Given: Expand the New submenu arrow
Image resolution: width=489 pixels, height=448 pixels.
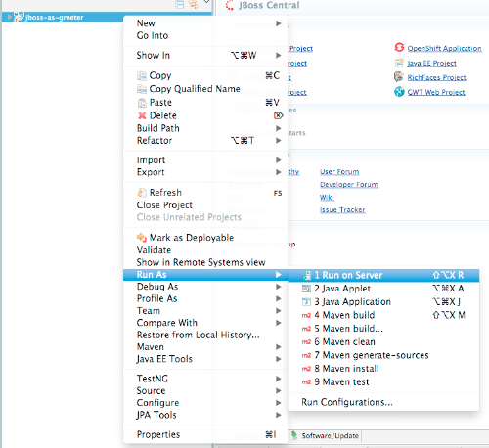Looking at the screenshot, I should 278,23.
